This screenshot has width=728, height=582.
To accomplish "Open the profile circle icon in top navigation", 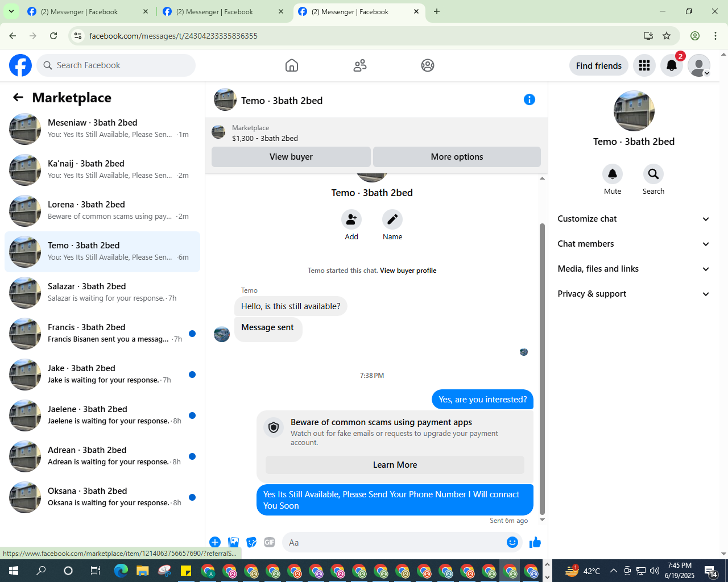I will pyautogui.click(x=428, y=65).
